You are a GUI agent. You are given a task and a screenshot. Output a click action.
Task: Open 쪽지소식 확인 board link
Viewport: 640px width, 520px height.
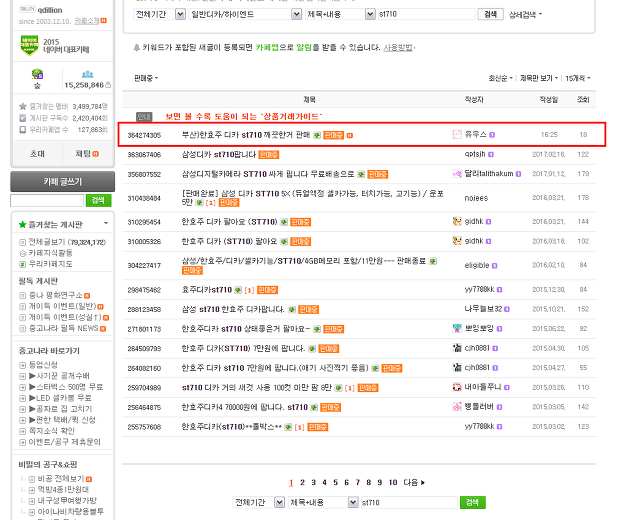point(51,431)
